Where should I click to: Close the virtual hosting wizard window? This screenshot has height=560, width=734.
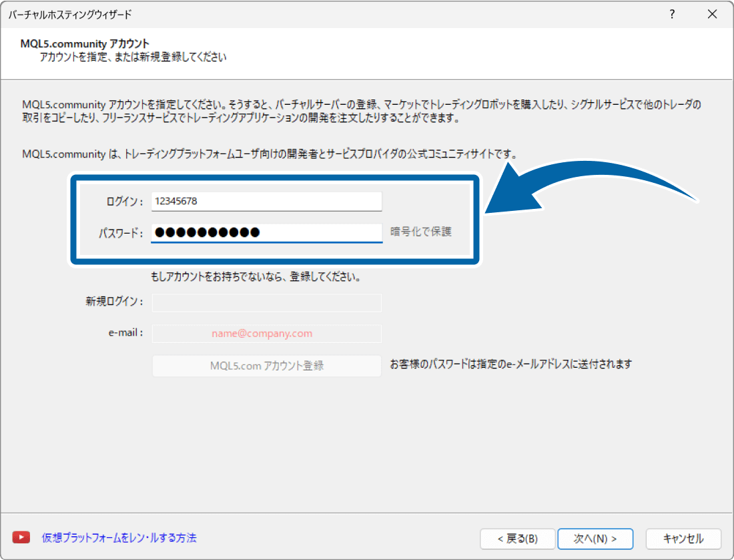point(713,14)
